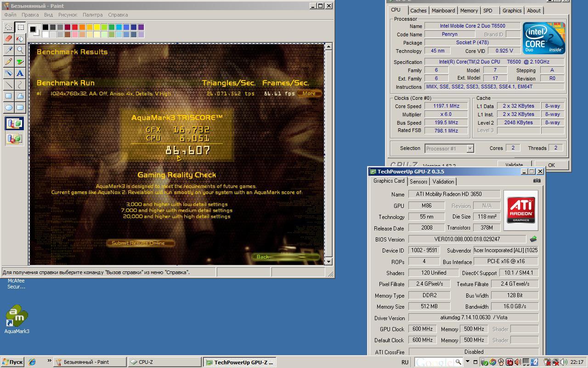588x368 pixels.
Task: Switch to the Validation tab in GPU-Z
Action: (443, 182)
